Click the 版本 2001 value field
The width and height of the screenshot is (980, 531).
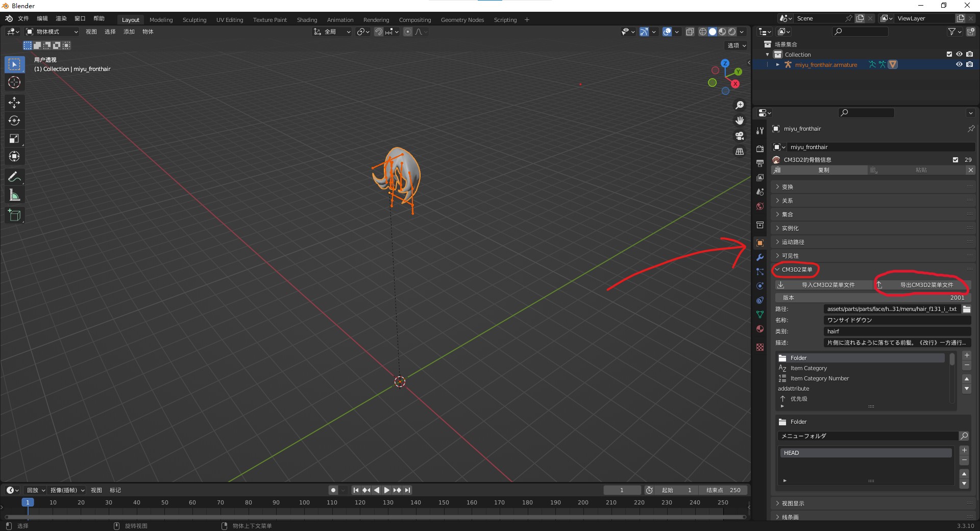[873, 298]
